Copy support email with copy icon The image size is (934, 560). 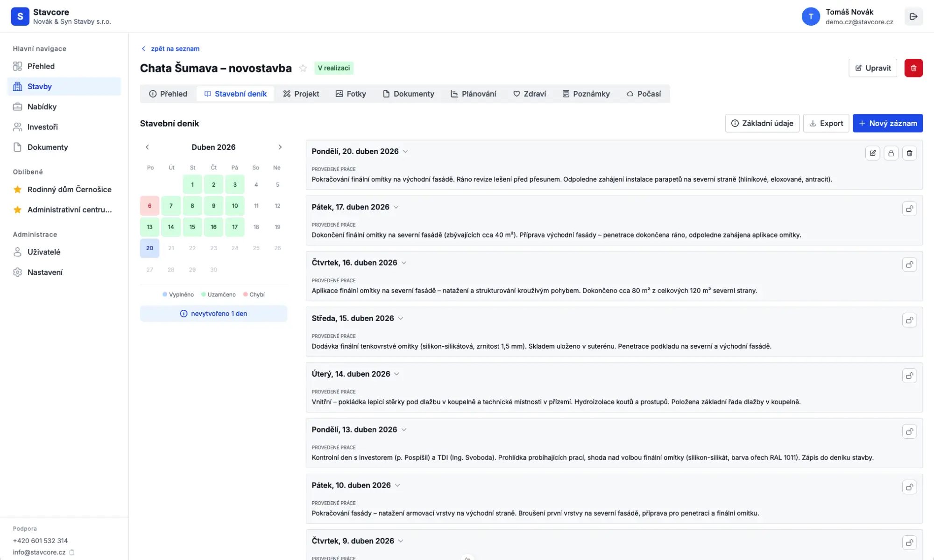click(x=72, y=552)
